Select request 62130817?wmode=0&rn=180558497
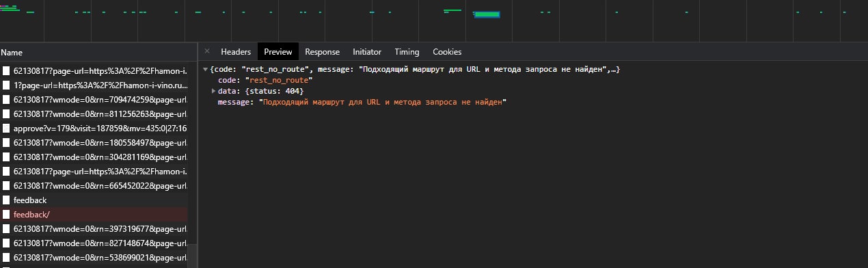868x268 pixels. click(x=94, y=142)
